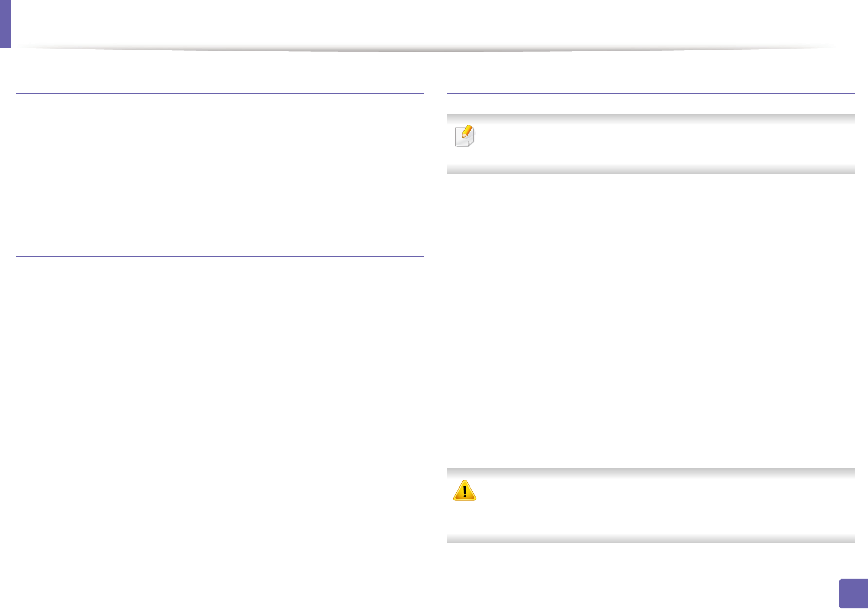
Task: Click the gray bottom bar of the note box
Action: pyautogui.click(x=651, y=170)
